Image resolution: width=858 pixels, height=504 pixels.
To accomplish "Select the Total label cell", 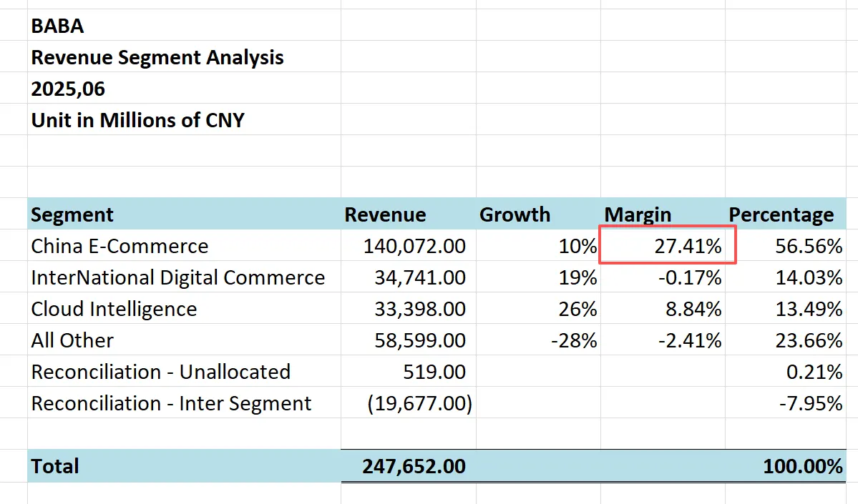I will pos(55,466).
